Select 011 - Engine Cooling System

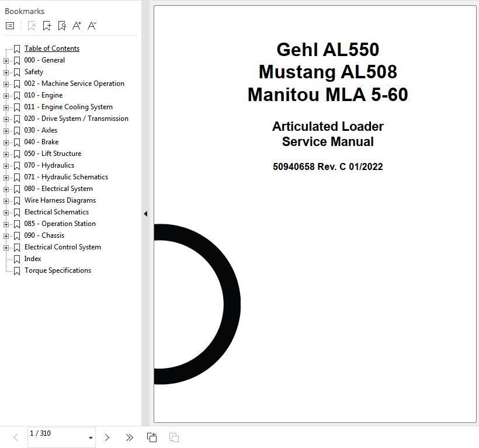pyautogui.click(x=68, y=107)
